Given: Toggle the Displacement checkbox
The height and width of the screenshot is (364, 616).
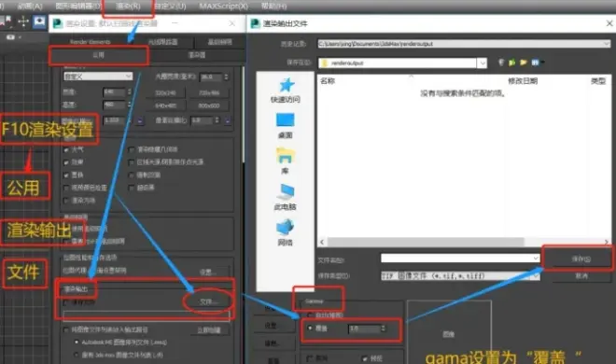Looking at the screenshot, I should pyautogui.click(x=66, y=175).
